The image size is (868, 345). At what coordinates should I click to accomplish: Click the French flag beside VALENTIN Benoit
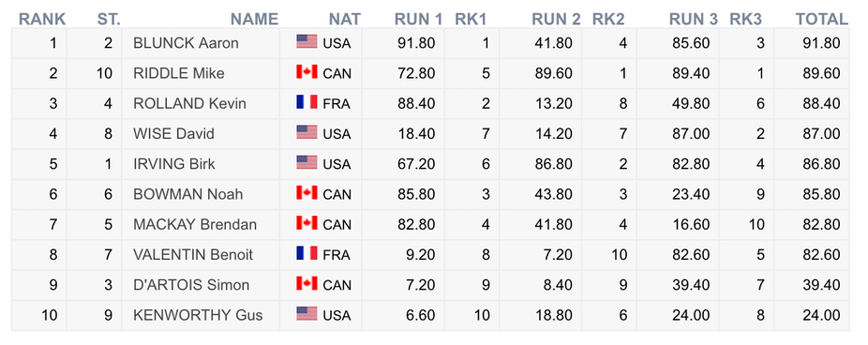coord(307,254)
